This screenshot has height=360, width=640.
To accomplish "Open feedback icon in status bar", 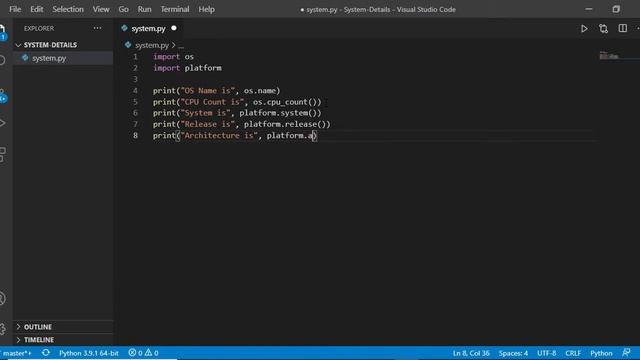I will click(x=626, y=353).
